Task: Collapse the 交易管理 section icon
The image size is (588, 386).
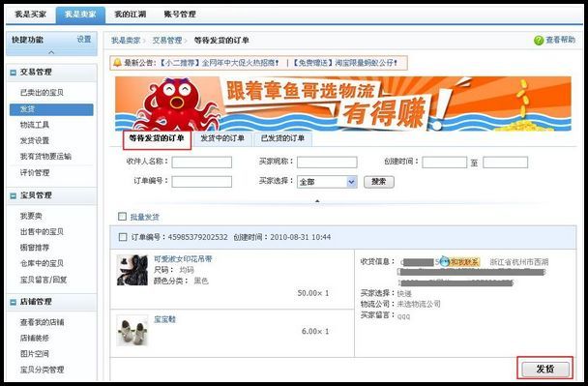Action: click(14, 73)
